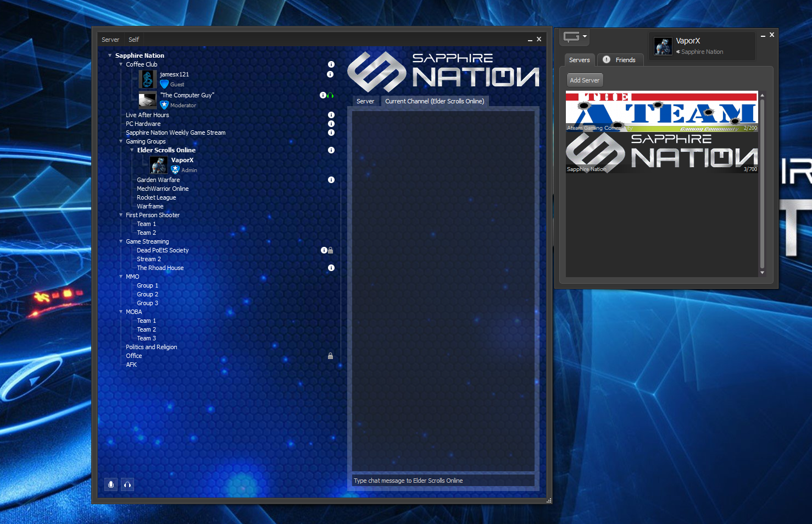Screen dimensions: 812x524
Task: Open info icon for PC Hardware channel
Action: (x=331, y=124)
